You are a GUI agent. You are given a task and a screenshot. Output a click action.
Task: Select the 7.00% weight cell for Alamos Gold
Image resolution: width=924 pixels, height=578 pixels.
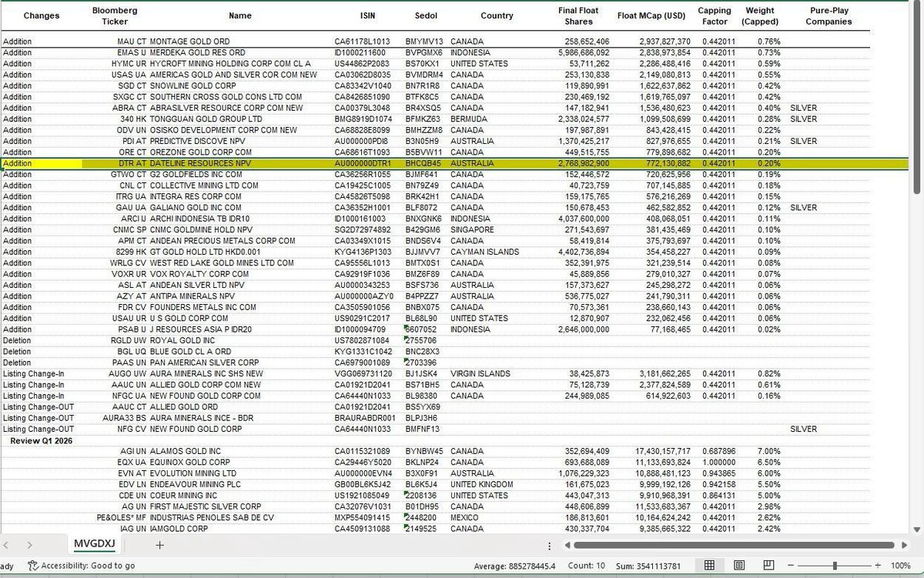768,451
